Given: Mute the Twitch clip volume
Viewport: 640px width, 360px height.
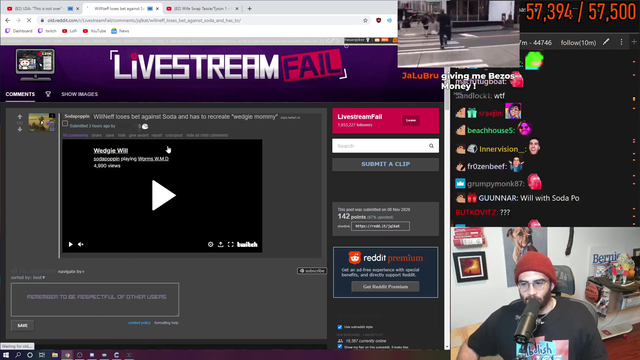Looking at the screenshot, I should [x=81, y=244].
